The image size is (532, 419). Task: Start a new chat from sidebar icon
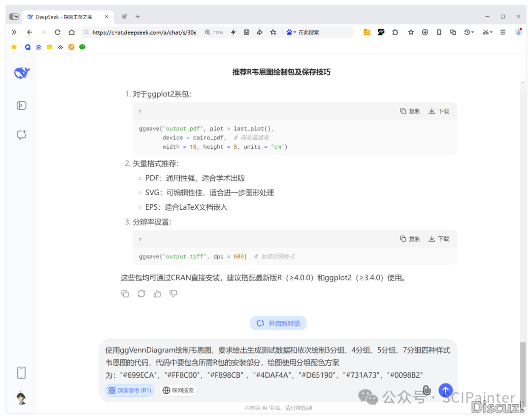21,134
